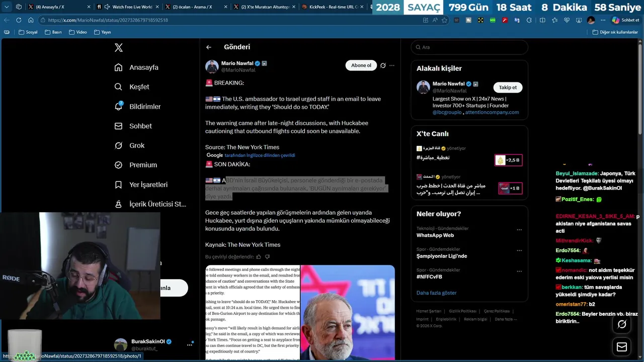Open Mario Nawfal's post avatar
Screen dimensions: 644x362
pyautogui.click(x=212, y=66)
